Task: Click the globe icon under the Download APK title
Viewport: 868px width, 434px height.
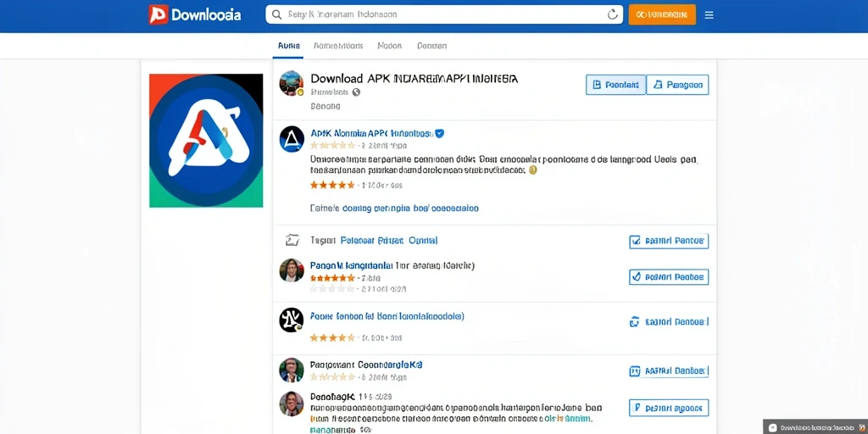Action: tap(357, 92)
